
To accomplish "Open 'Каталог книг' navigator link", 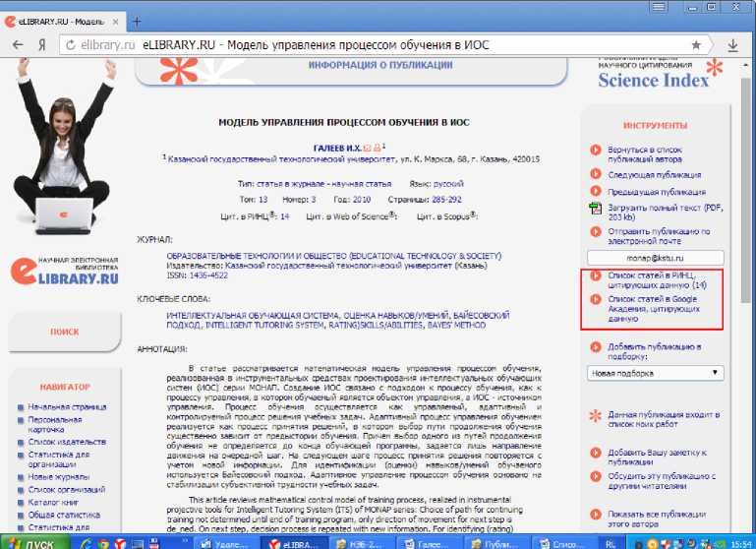I will tap(53, 502).
